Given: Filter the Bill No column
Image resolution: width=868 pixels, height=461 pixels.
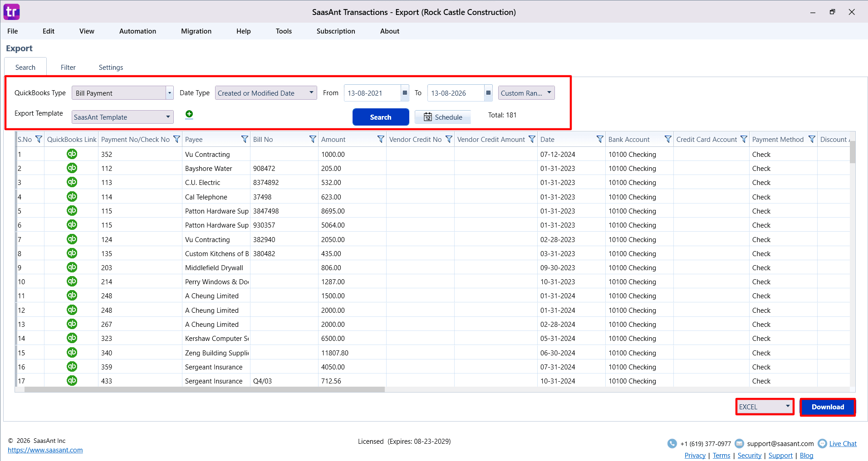Looking at the screenshot, I should click(x=313, y=139).
